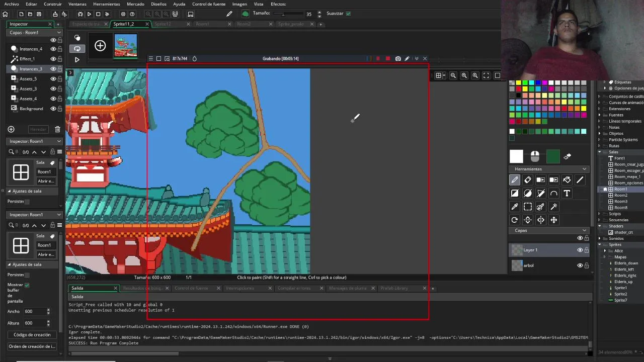Select the Magic wand tool
The image size is (644, 362).
pos(554,207)
